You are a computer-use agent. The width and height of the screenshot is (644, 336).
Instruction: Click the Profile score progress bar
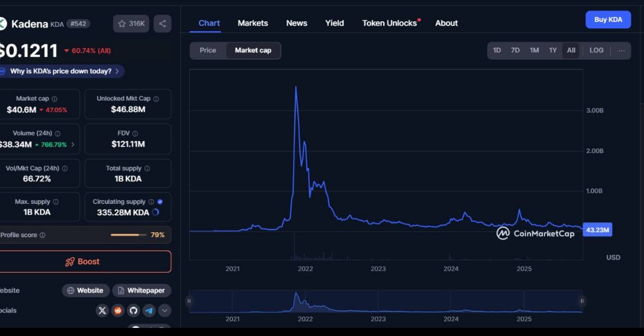pyautogui.click(x=128, y=235)
